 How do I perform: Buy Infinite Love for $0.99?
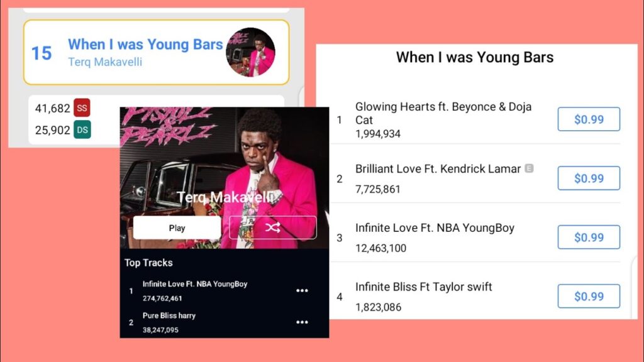589,237
